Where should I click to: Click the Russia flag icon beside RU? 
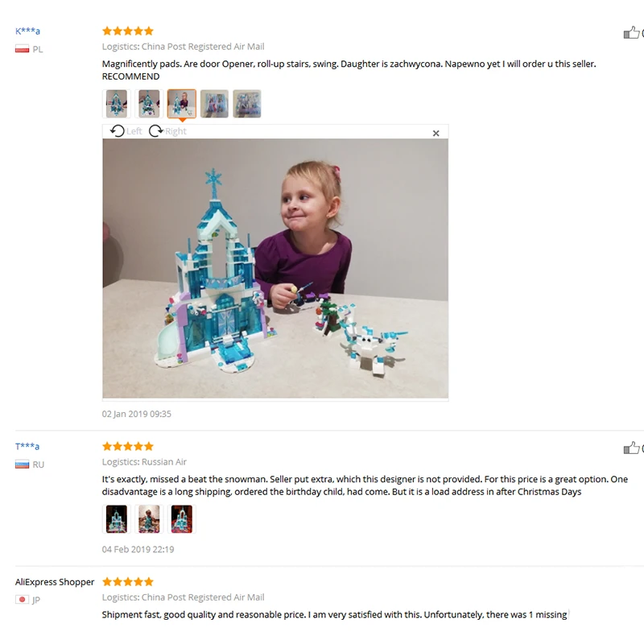(23, 464)
